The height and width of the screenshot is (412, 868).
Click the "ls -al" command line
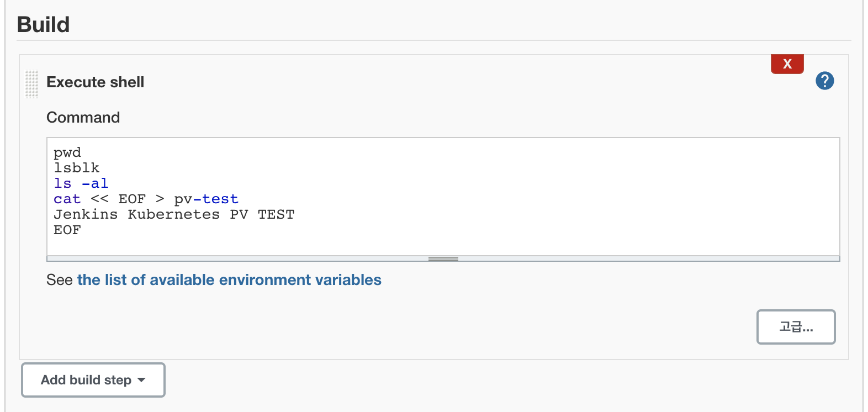click(x=81, y=183)
